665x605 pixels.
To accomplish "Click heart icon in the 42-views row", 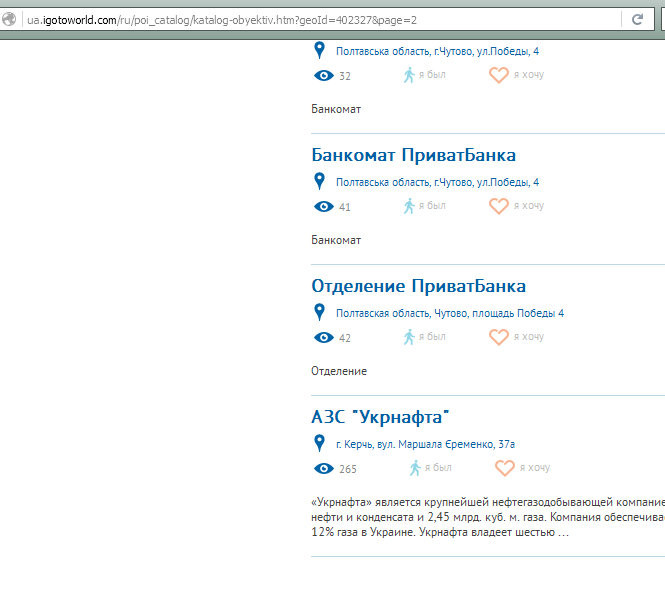I will pyautogui.click(x=499, y=337).
